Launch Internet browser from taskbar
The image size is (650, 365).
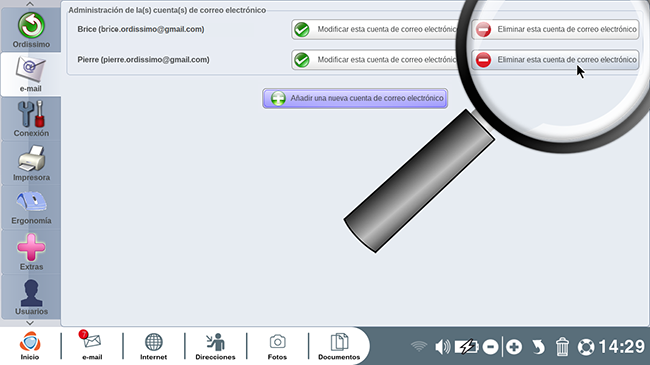153,346
